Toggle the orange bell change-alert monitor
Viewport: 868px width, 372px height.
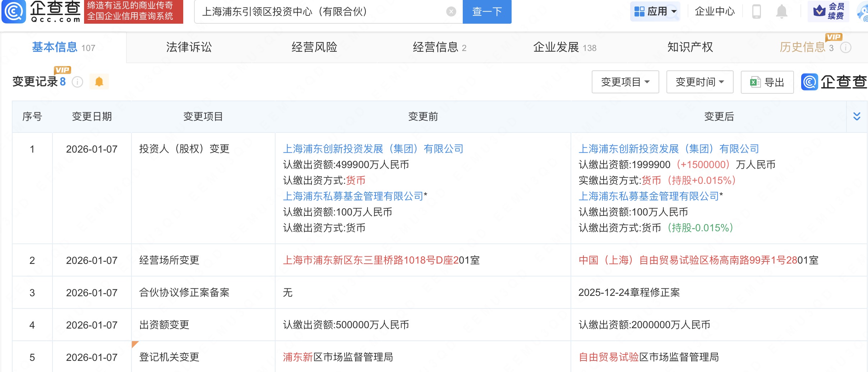click(x=99, y=82)
